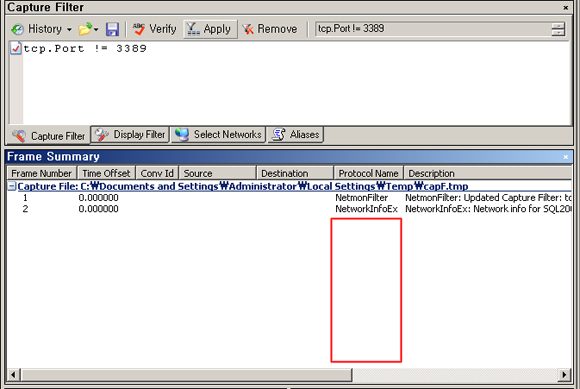
Task: Sort by Protocol Name column header
Action: 368,173
